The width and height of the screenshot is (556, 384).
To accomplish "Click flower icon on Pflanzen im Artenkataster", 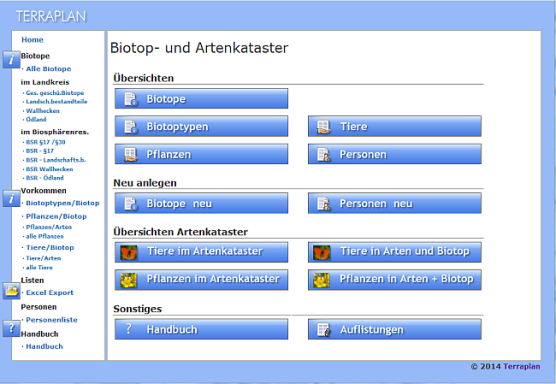I will point(129,280).
